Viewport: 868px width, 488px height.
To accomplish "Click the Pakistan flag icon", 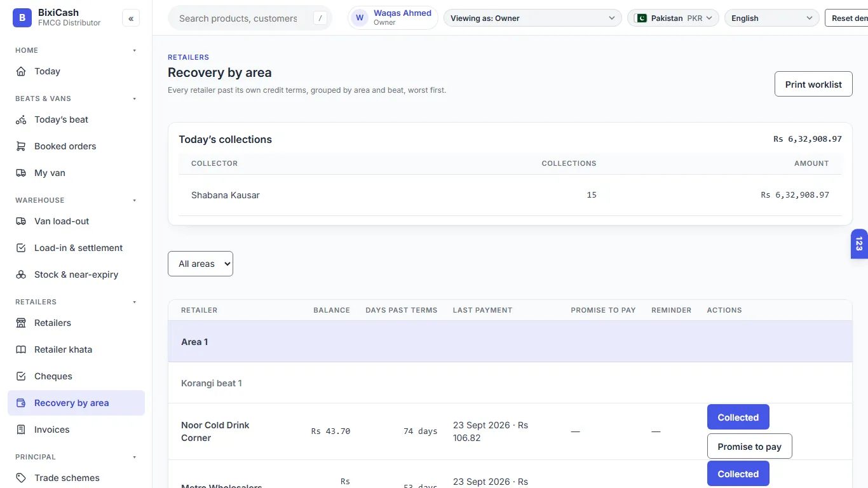I will point(641,18).
